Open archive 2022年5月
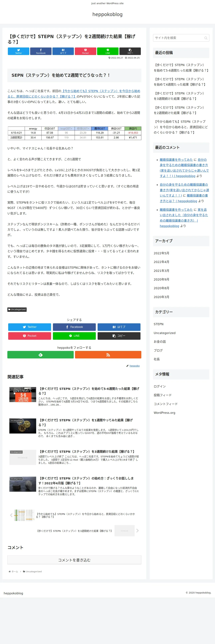This screenshot has width=215, height=644. [x=161, y=253]
